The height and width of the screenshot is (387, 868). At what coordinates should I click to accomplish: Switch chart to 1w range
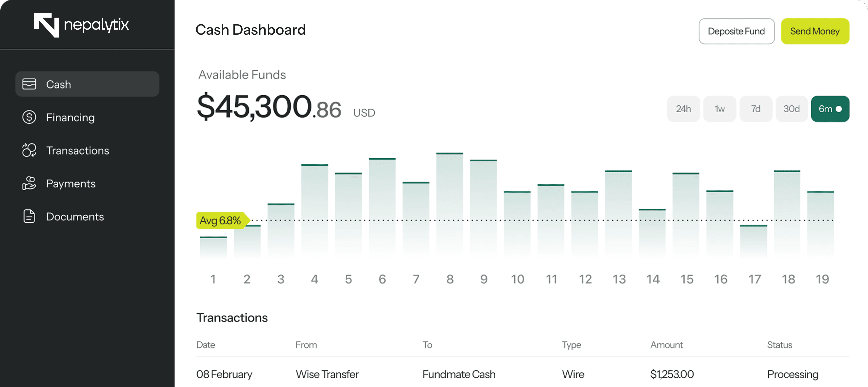tap(719, 109)
